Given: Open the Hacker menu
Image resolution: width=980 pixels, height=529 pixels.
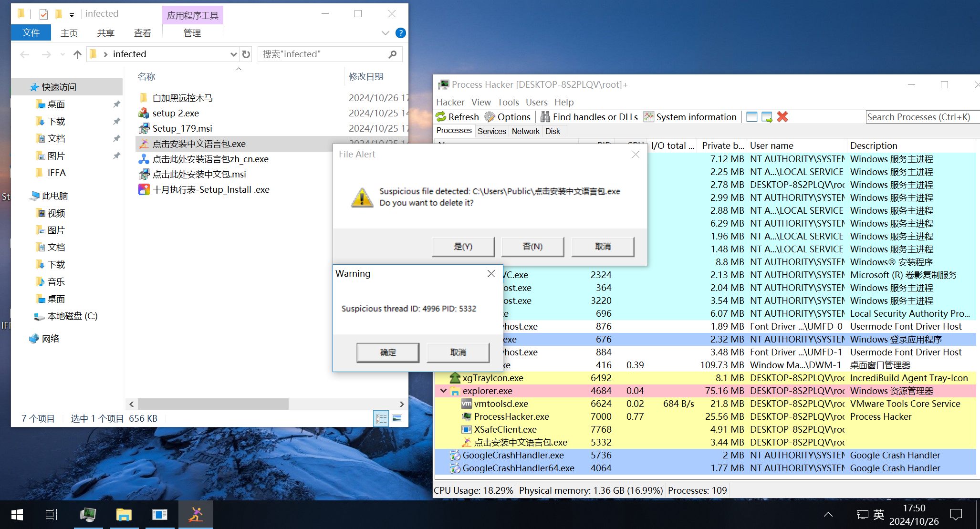Looking at the screenshot, I should pos(450,102).
